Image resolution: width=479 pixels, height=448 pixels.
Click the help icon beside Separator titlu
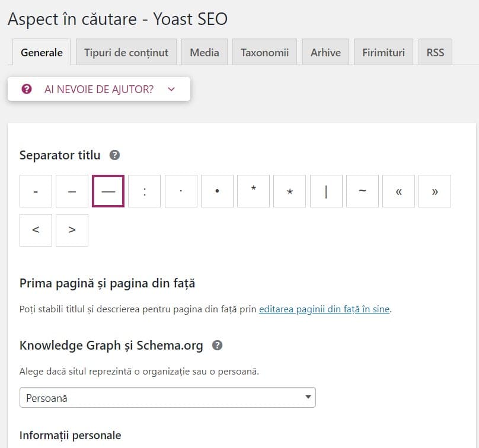(115, 155)
